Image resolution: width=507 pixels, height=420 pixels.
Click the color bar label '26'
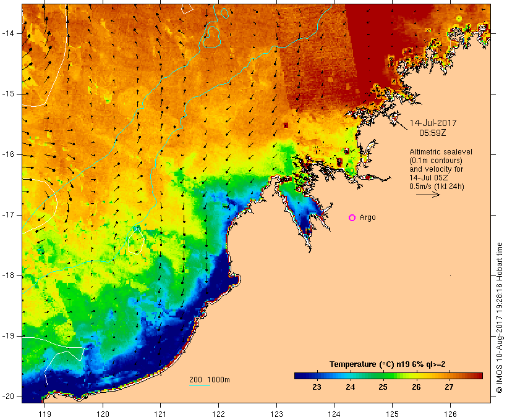click(x=417, y=387)
